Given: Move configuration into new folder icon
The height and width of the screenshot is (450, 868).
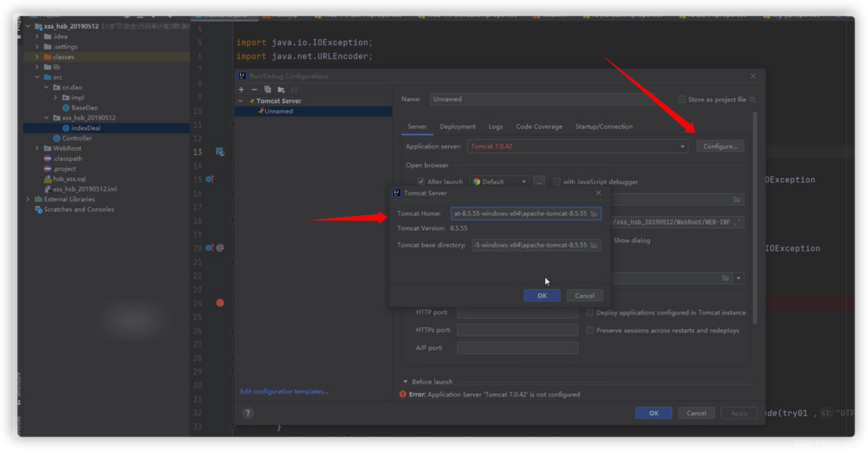Looking at the screenshot, I should coord(281,89).
